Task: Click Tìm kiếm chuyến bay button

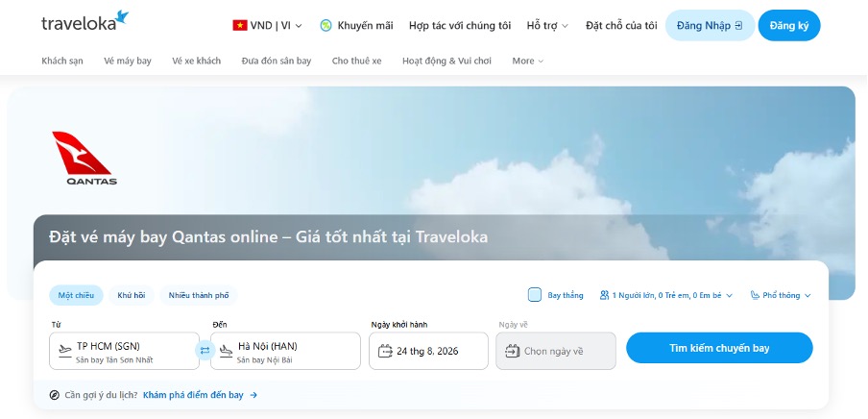Action: click(x=719, y=348)
